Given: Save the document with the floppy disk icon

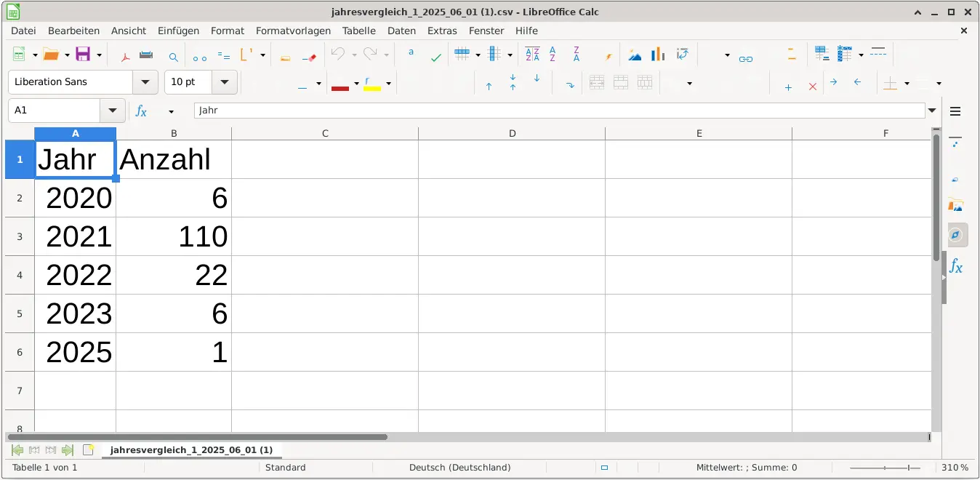Looking at the screenshot, I should (x=83, y=55).
